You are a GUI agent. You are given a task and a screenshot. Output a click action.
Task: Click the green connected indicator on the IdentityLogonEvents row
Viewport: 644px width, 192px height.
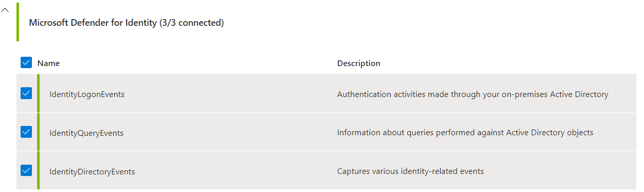point(38,93)
